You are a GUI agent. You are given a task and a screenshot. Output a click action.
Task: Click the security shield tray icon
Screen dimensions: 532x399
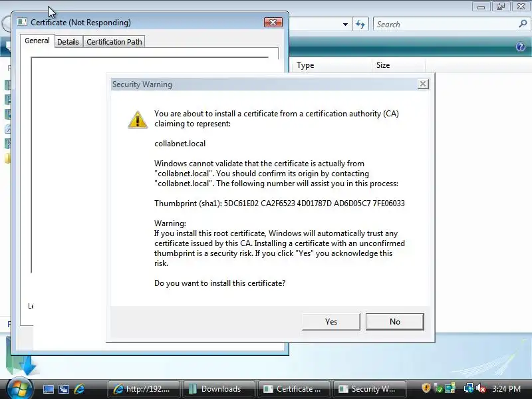click(426, 388)
